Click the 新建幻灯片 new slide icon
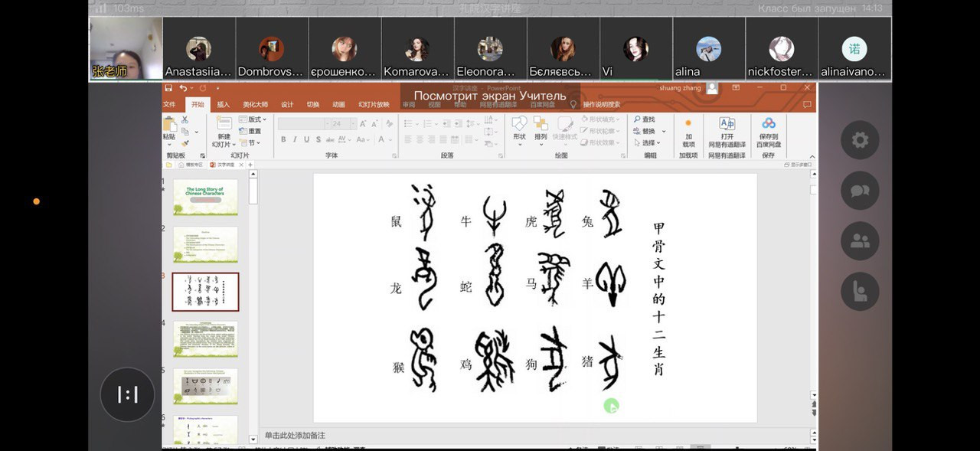This screenshot has width=980, height=451. coord(224,125)
